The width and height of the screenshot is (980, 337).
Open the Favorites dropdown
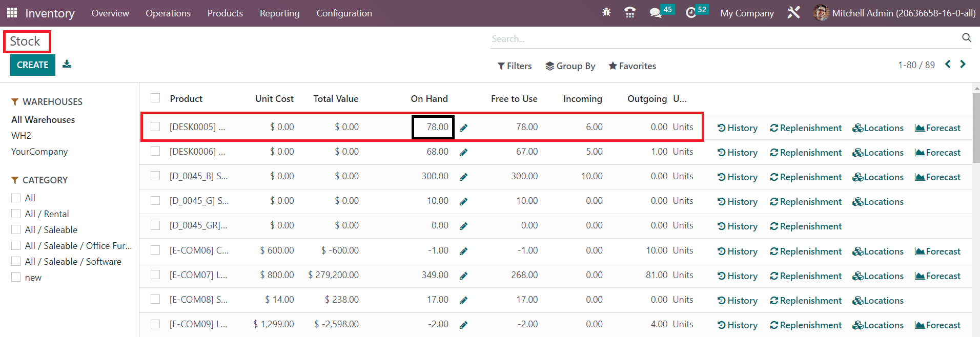point(632,66)
